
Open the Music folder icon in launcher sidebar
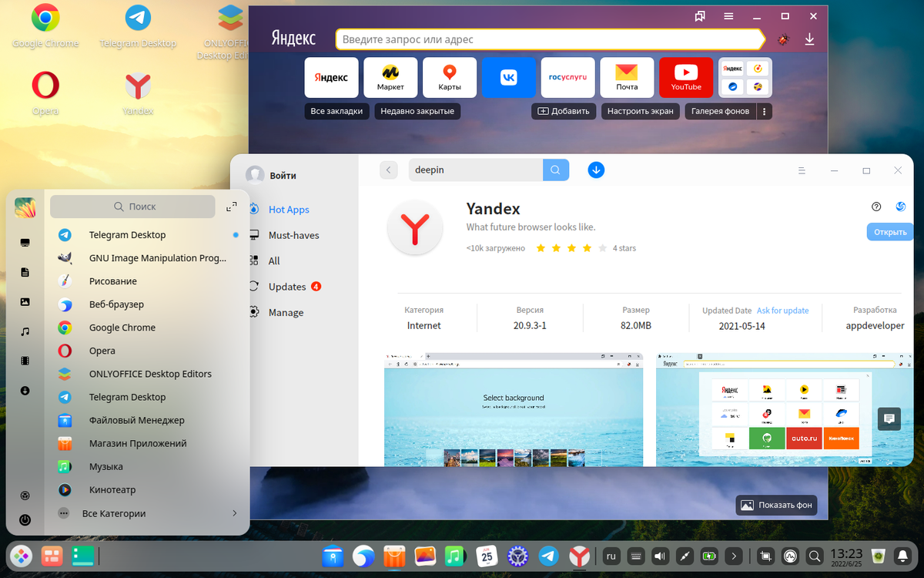25,331
